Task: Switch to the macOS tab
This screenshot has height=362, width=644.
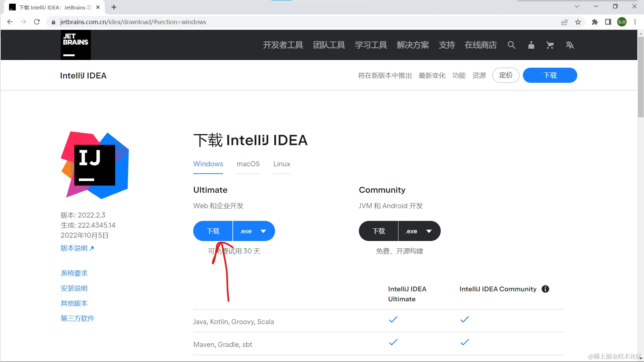Action: (248, 164)
